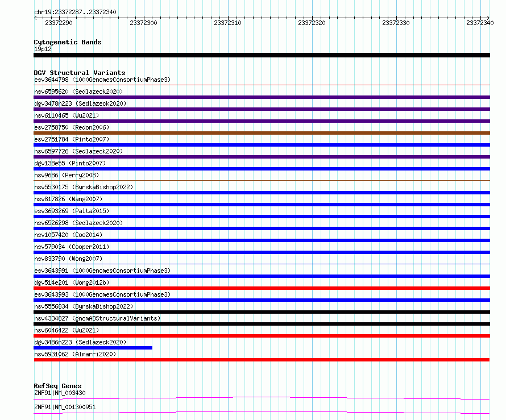The image size is (506, 420).
Task: Open variant dgv514e201 (Wong2012b)
Action: (x=72, y=282)
